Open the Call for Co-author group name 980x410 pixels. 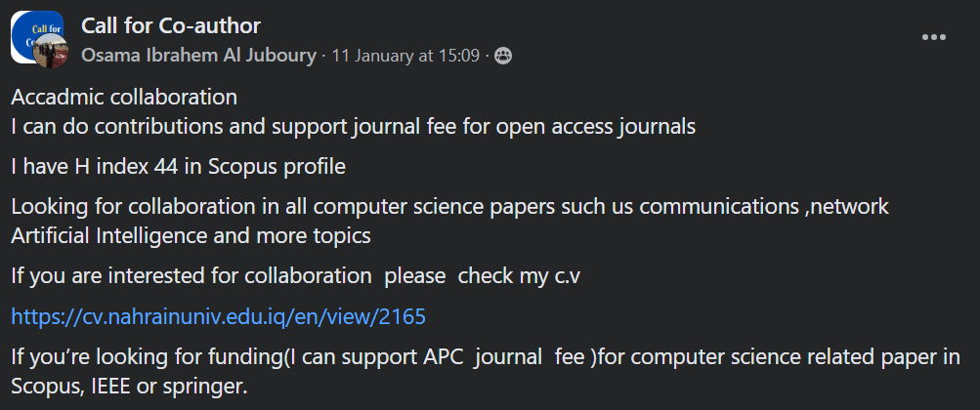pyautogui.click(x=171, y=25)
